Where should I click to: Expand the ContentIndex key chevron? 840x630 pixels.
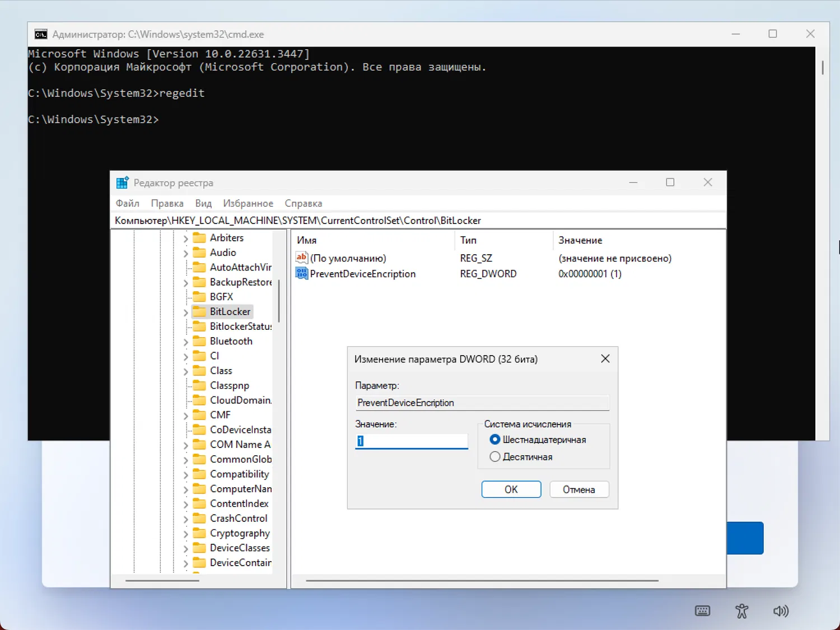click(x=185, y=505)
